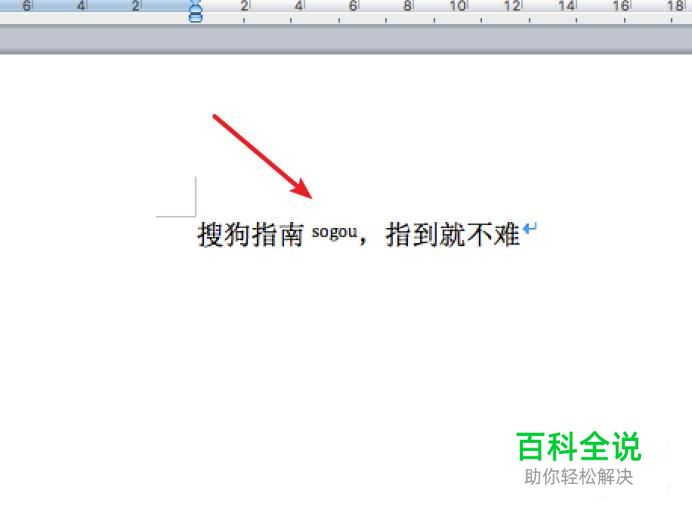Click the paragraph mark at line end
Viewport: 692px width, 521px height.
(x=530, y=229)
